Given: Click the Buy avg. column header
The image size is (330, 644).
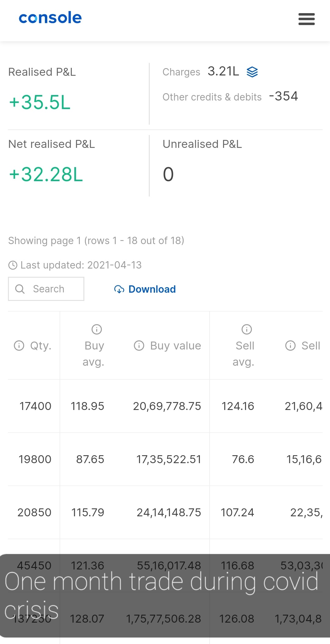Looking at the screenshot, I should (x=94, y=354).
